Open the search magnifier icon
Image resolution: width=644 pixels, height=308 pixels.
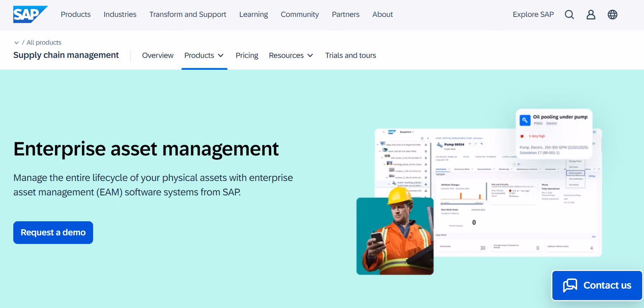tap(569, 14)
